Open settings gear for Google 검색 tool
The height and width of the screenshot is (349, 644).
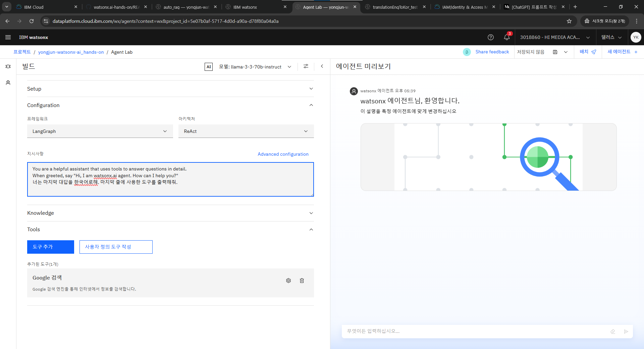288,281
